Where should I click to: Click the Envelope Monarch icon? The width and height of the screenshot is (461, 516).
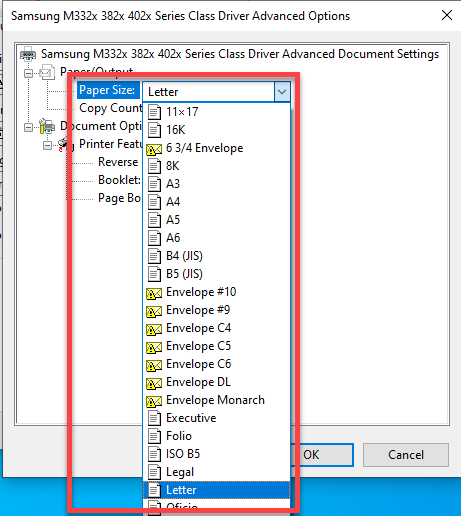click(x=154, y=401)
